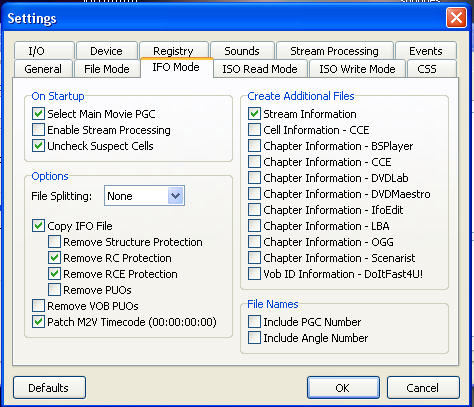The image size is (474, 407).
Task: Tick Include PGC Number checkbox
Action: pyautogui.click(x=254, y=322)
